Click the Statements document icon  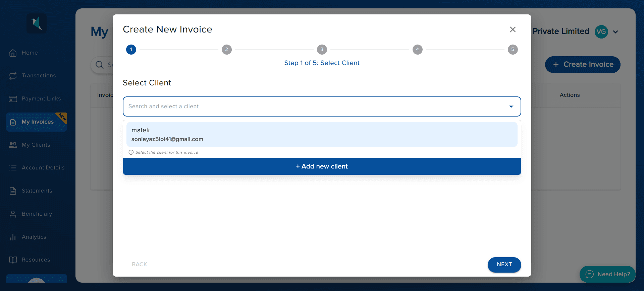point(13,191)
